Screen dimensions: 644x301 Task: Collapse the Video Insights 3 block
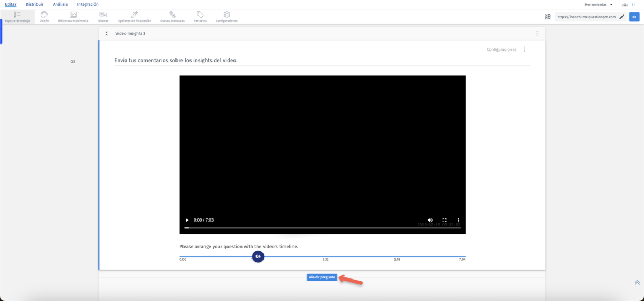[106, 33]
